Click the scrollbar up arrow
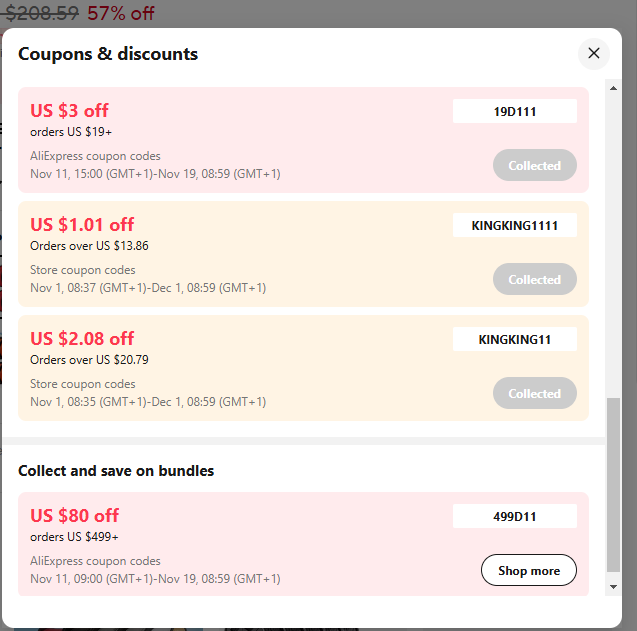The height and width of the screenshot is (631, 637). (x=613, y=88)
